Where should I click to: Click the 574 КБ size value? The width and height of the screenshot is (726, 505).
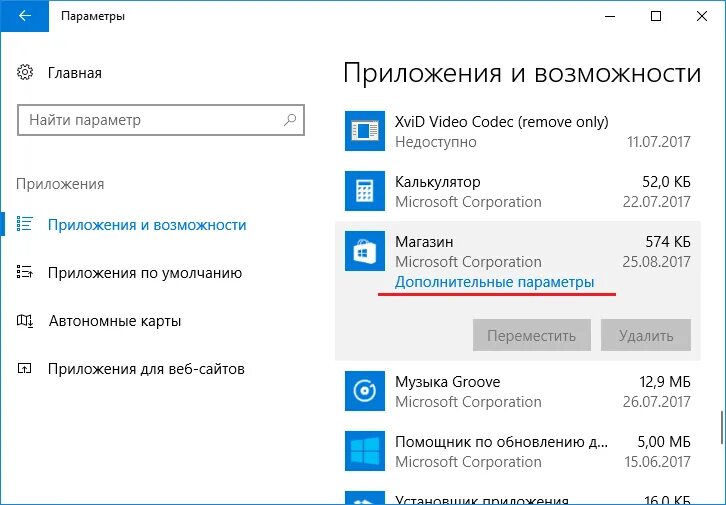[668, 242]
